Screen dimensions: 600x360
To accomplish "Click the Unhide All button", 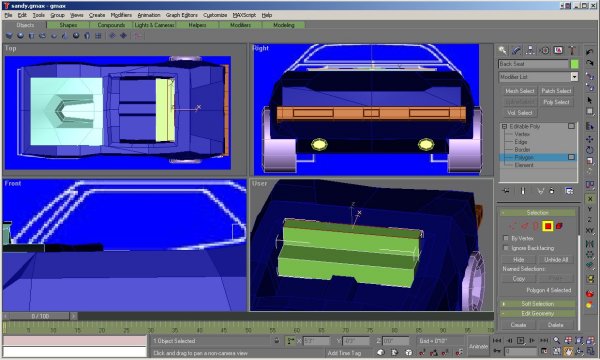I will [556, 259].
